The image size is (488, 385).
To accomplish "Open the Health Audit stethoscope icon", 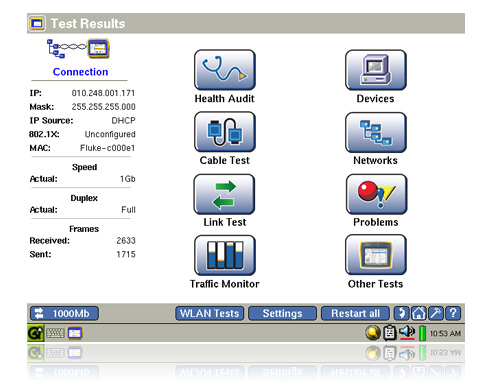I will (x=225, y=70).
